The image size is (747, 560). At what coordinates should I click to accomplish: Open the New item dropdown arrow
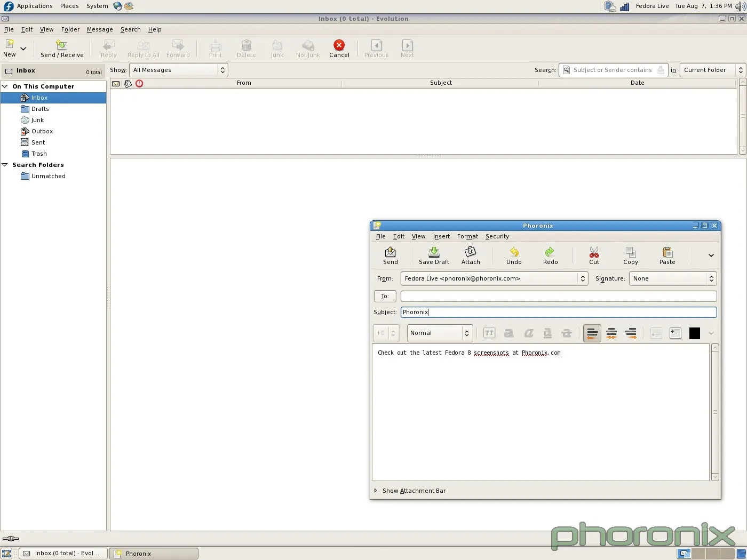[23, 49]
